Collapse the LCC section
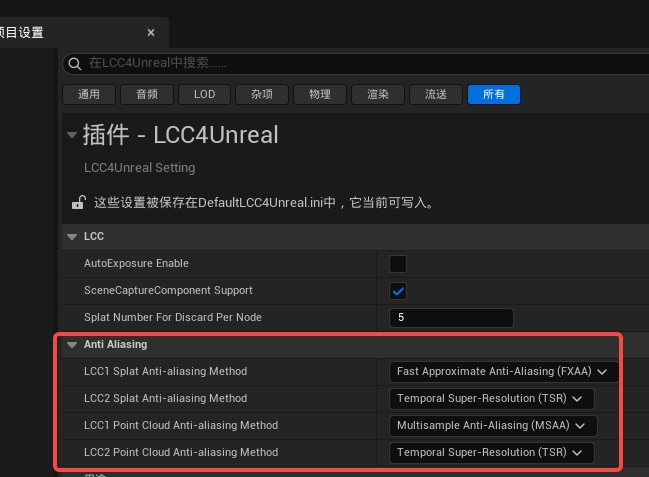649x477 pixels. point(72,236)
